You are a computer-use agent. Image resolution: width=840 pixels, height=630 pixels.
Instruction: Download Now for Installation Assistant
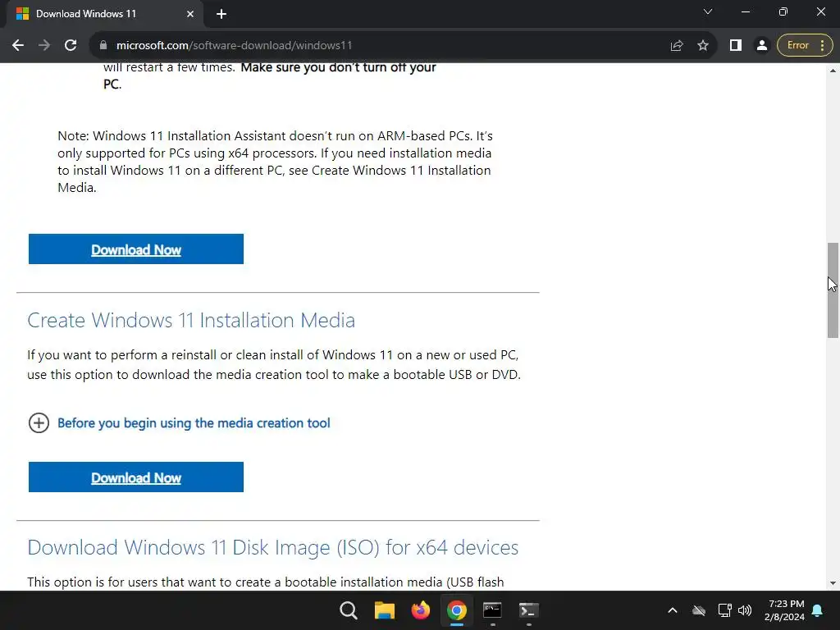pos(136,249)
